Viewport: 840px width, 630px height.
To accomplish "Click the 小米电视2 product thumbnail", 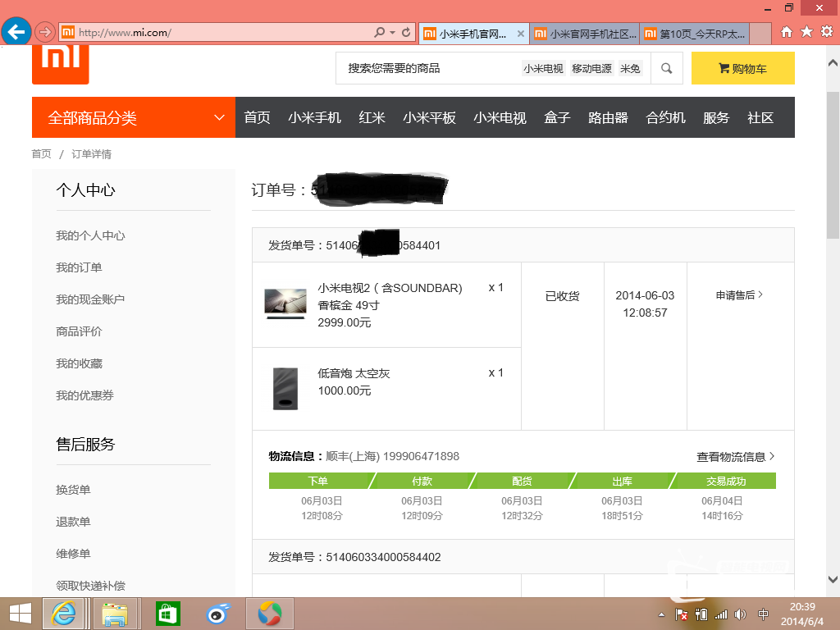I will coord(285,304).
